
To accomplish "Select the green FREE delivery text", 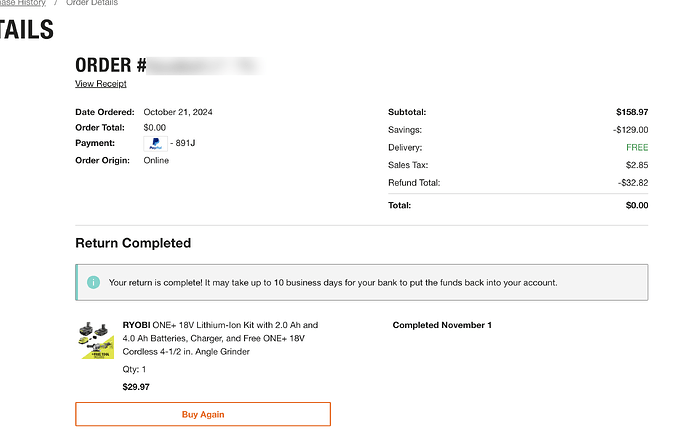I will coord(637,147).
